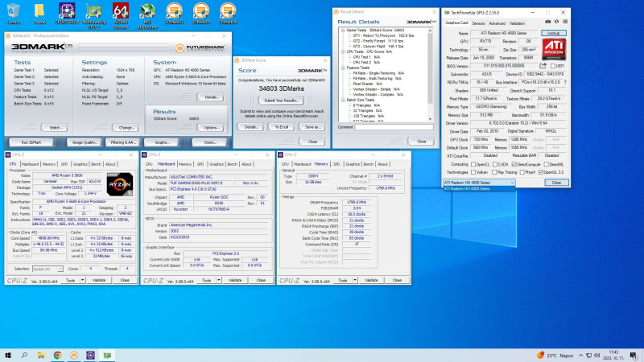The width and height of the screenshot is (644, 362).
Task: Choose the highlighted ATI Radeon HD 4800 Series list entry
Action: (x=479, y=189)
